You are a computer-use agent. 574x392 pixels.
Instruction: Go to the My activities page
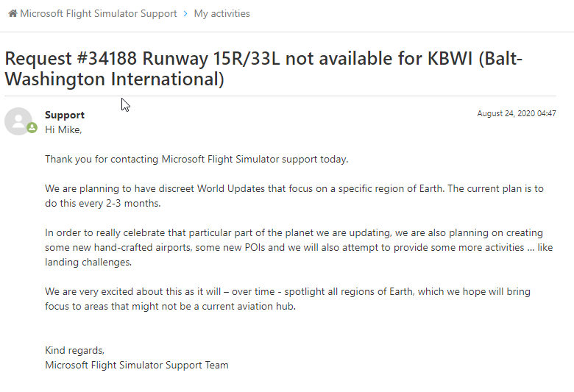click(x=222, y=13)
